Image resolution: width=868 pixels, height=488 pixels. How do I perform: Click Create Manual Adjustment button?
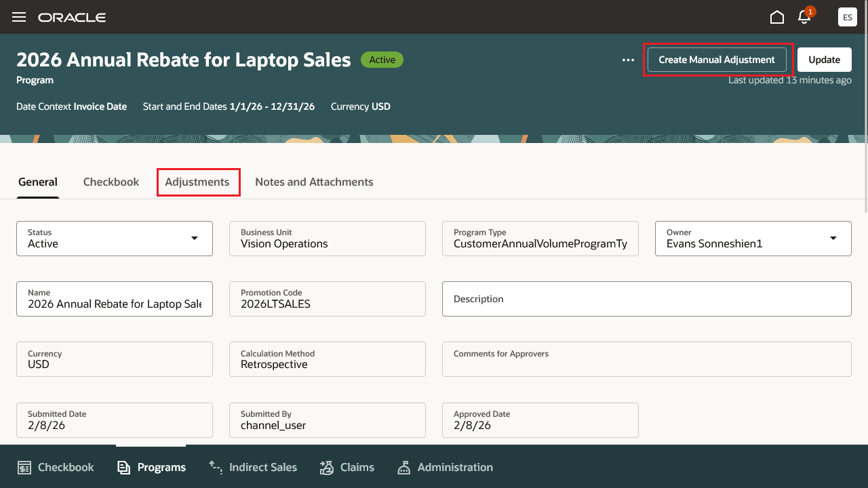[717, 60]
